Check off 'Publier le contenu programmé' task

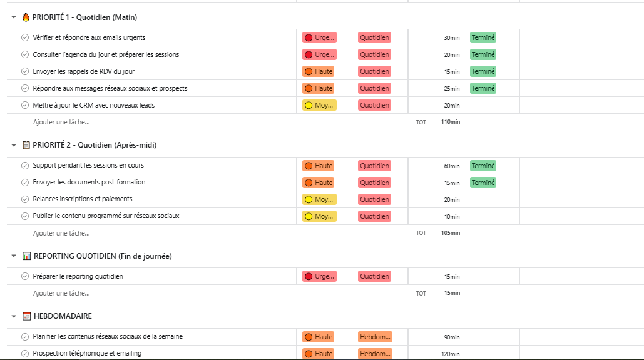tap(25, 216)
